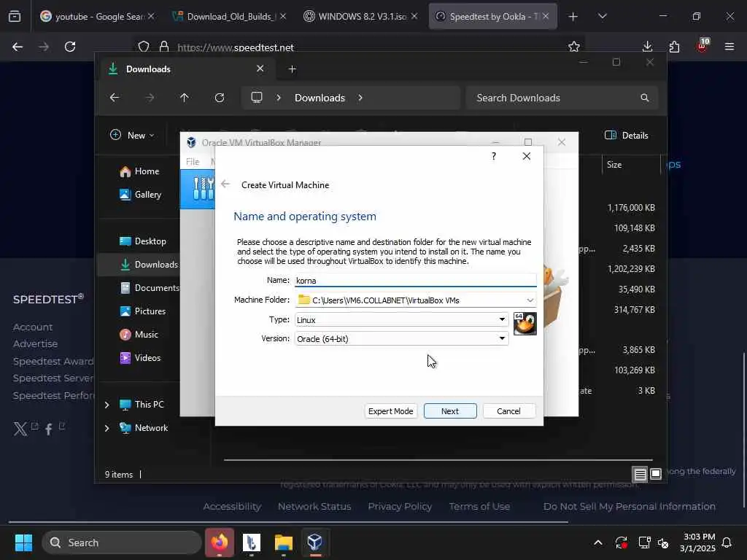Open Windows Start menu
747x560 pixels.
23,542
